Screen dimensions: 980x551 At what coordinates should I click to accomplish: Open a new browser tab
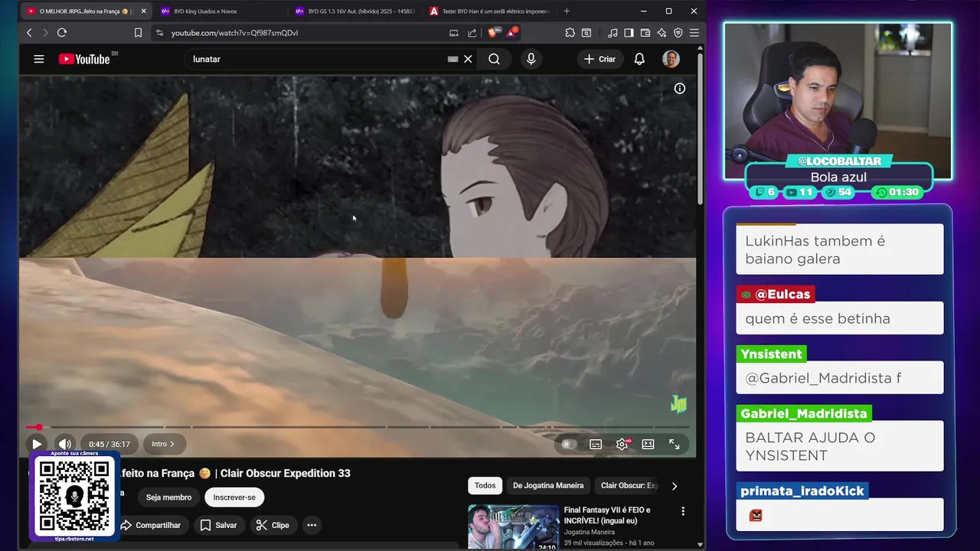pos(567,11)
